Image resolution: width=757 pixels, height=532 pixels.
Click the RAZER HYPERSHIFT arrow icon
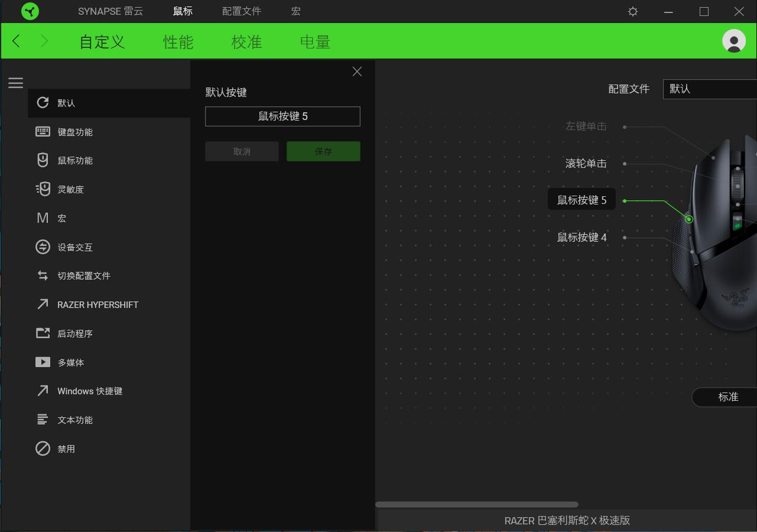tap(43, 304)
